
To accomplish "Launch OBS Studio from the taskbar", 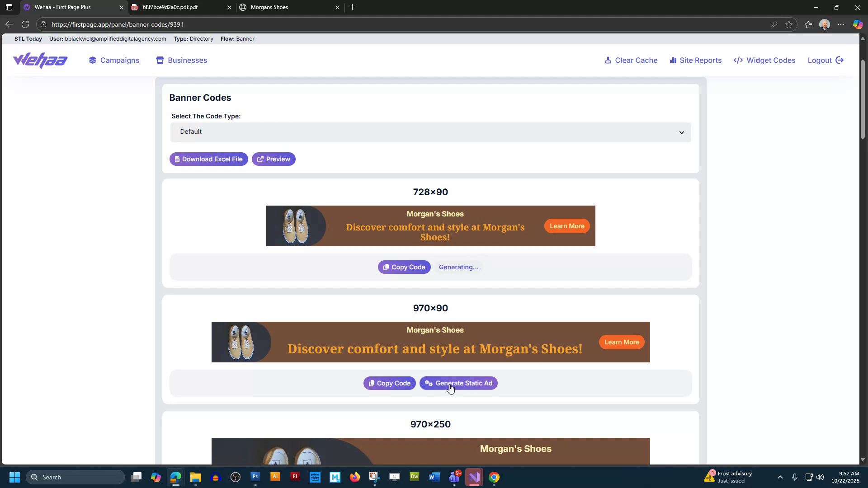I will pos(235,477).
